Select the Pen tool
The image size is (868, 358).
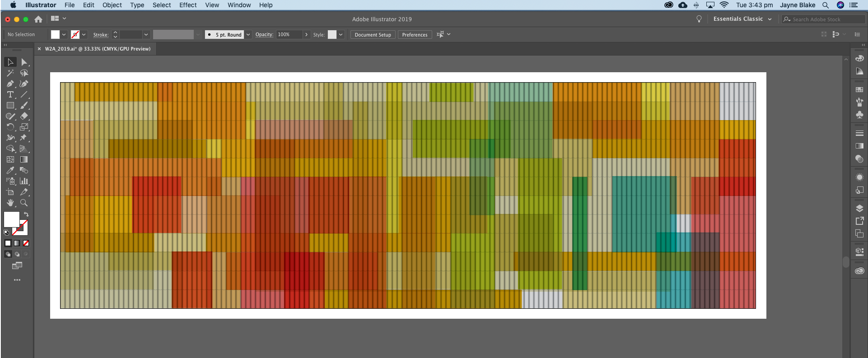point(10,84)
